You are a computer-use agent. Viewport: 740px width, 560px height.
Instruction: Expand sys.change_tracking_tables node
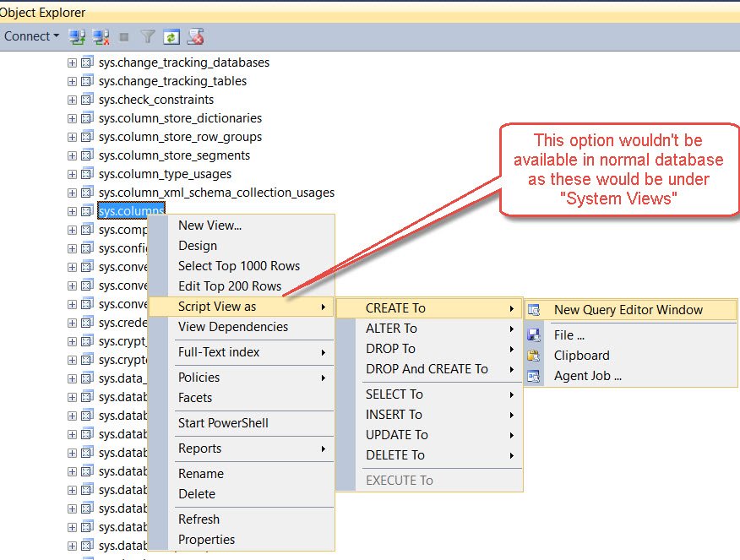72,81
